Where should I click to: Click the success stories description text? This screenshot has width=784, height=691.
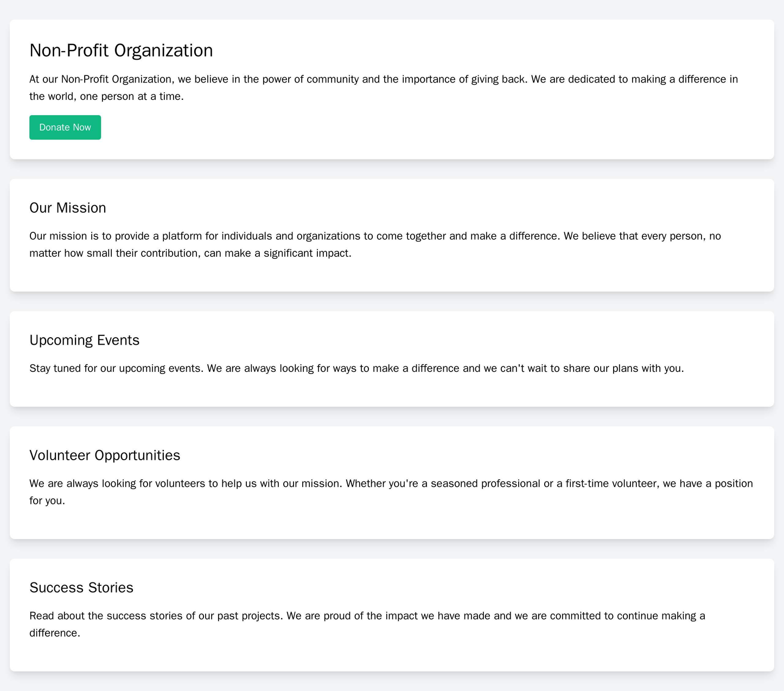(x=369, y=609)
